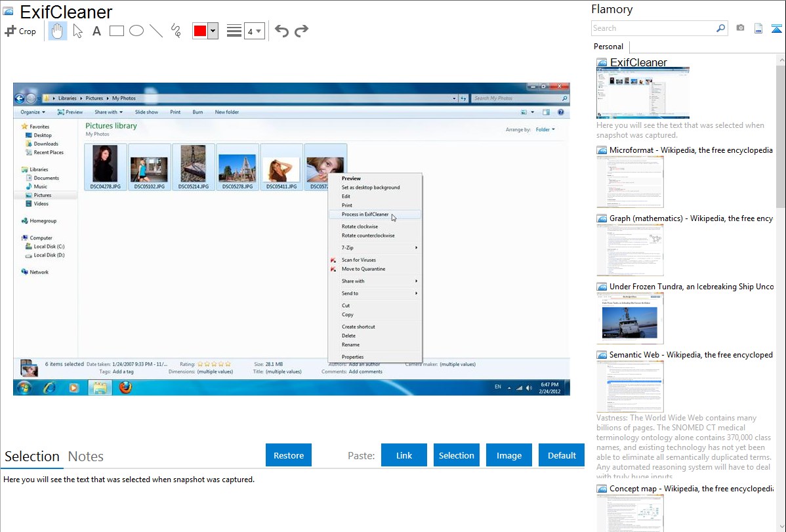Click the red color swatch
Viewport: 786px width, 532px height.
coord(200,31)
